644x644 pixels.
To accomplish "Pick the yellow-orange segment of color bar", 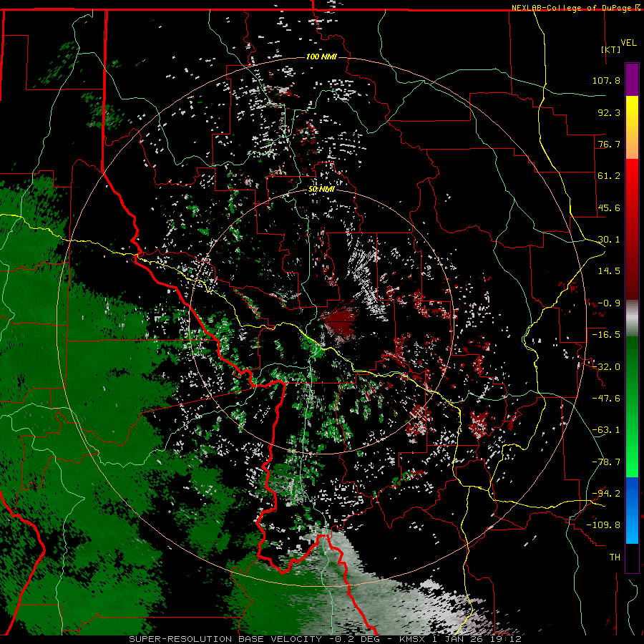I will (x=632, y=127).
